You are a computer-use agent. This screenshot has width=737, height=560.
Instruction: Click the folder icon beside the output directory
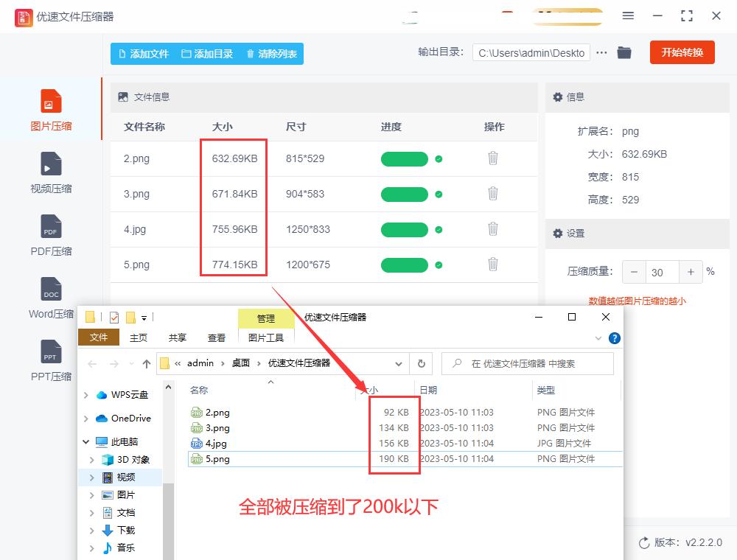pos(624,52)
